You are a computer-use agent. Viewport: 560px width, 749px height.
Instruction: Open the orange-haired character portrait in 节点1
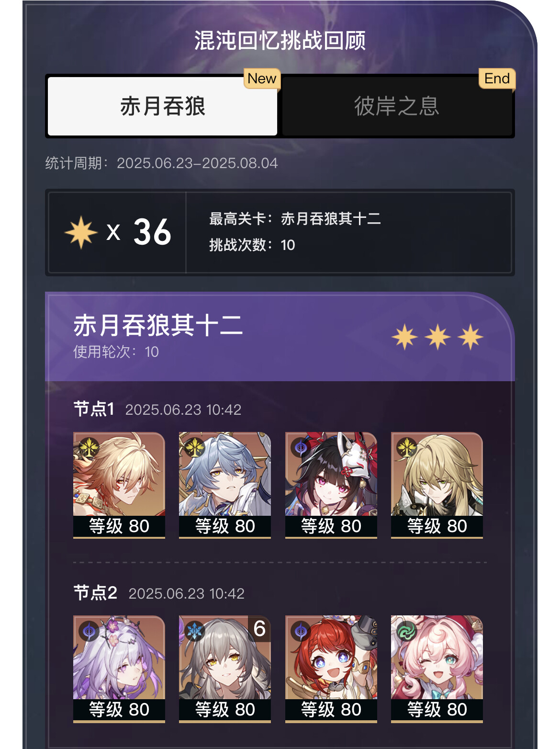(x=119, y=485)
